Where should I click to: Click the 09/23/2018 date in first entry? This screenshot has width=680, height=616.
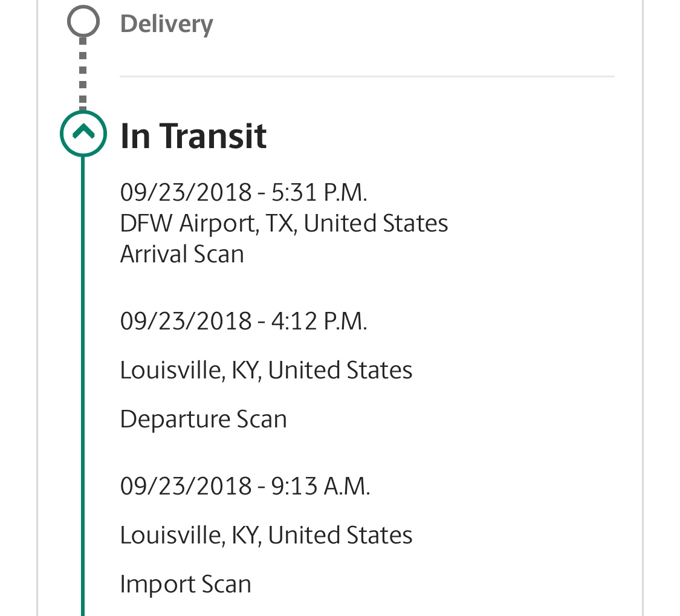tap(186, 192)
